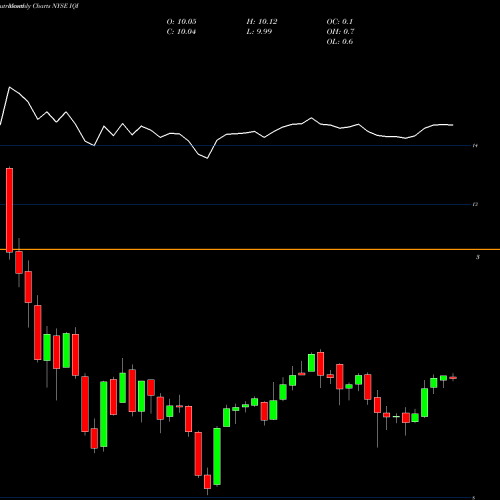Click the high value 'H: 10.12'
Image resolution: width=500 pixels, height=500 pixels.
coord(262,22)
